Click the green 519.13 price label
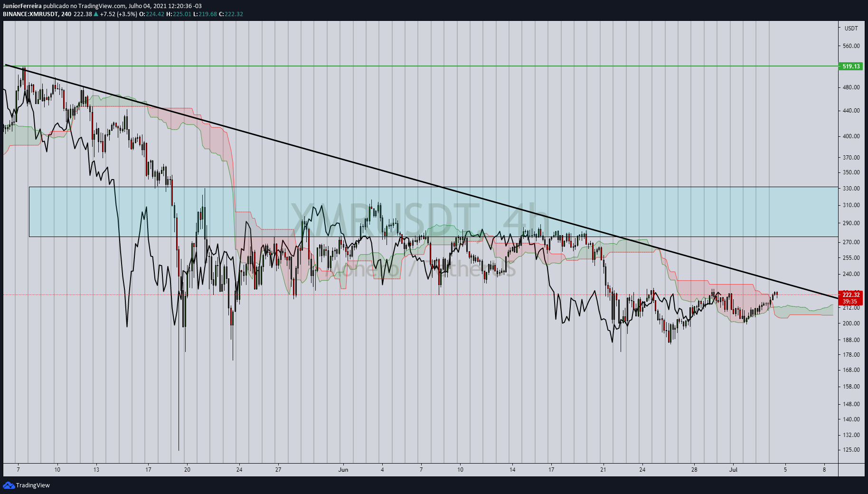The height and width of the screenshot is (494, 868). (851, 66)
